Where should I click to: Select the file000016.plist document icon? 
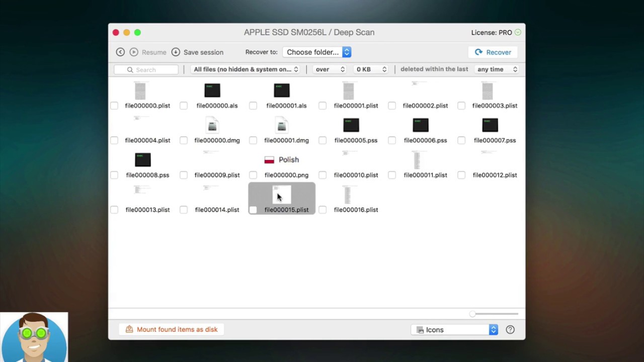click(x=348, y=195)
